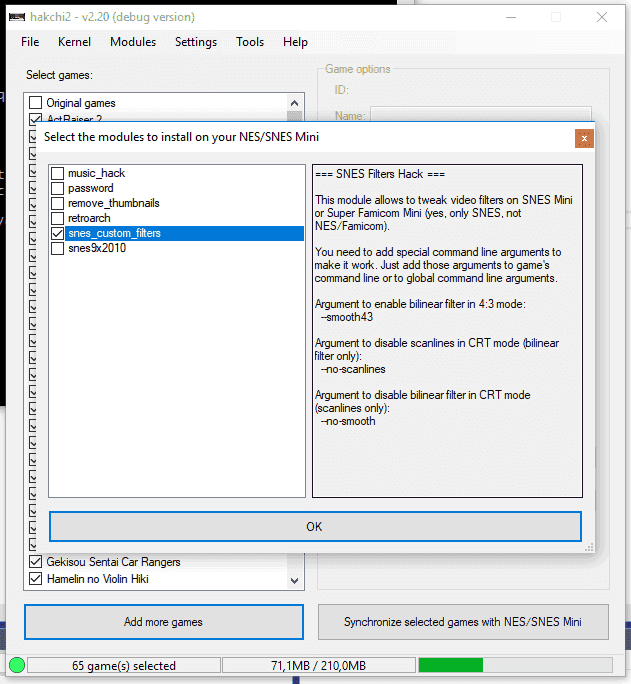Viewport: 631px width, 684px height.
Task: Select the retroarch module name
Action: (89, 218)
